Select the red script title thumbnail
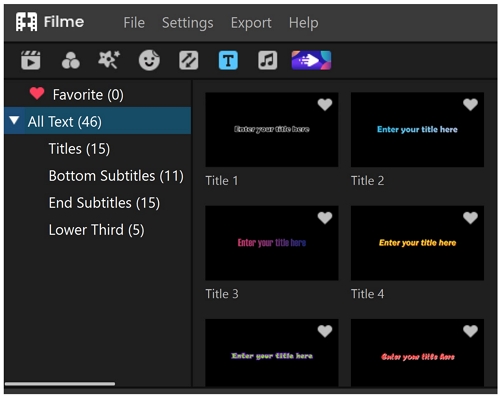 pos(417,353)
